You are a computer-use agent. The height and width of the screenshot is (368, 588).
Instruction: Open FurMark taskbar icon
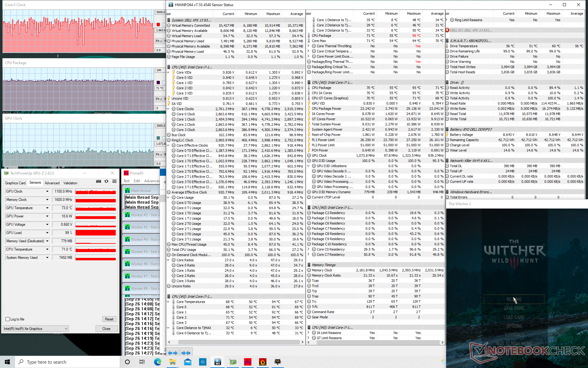pos(262,362)
